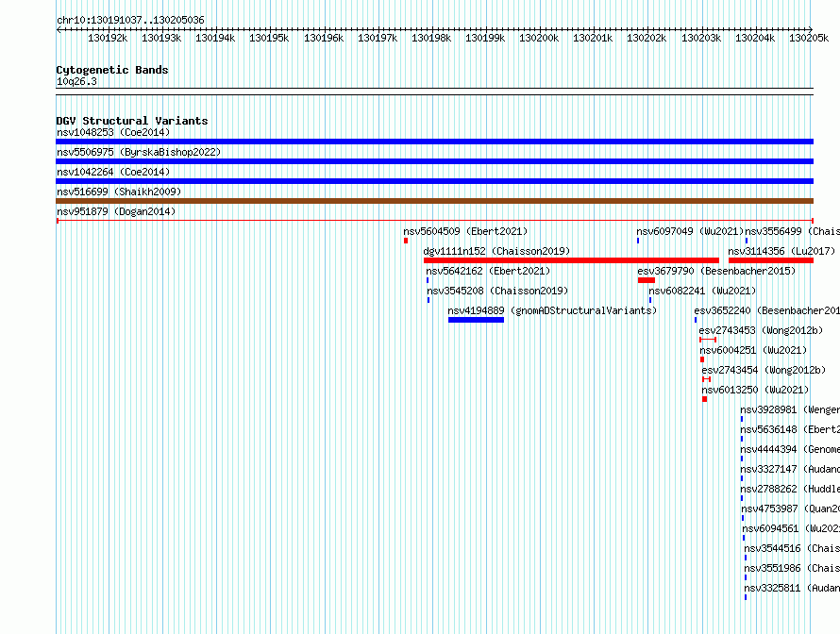Open the nsv6013250 (Wu2021) label
This screenshot has height=634, width=840.
click(x=755, y=390)
